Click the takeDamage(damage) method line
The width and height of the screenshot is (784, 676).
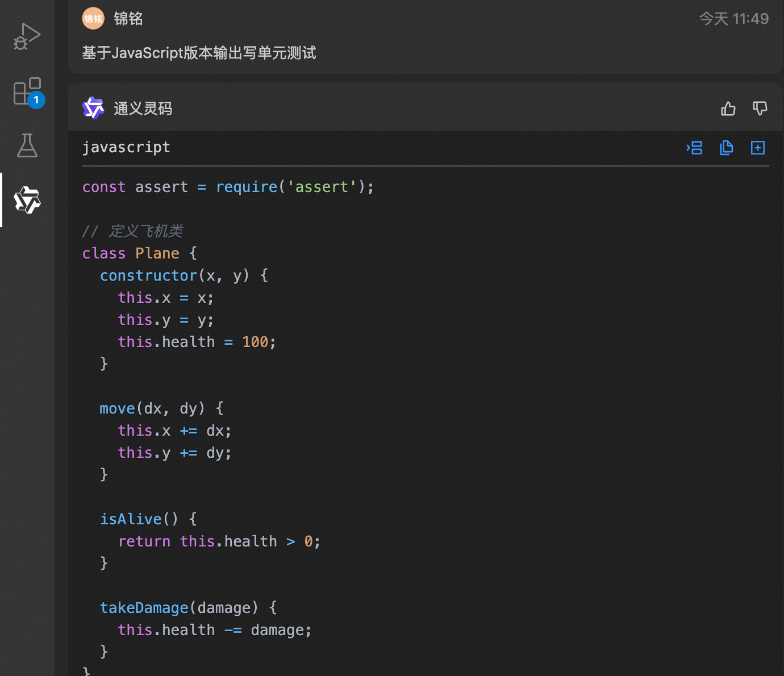coord(188,608)
